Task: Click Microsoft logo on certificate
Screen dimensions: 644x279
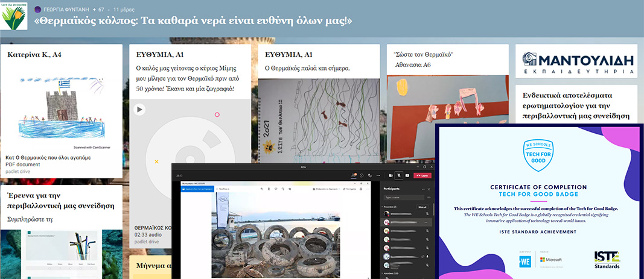Action: point(551,260)
